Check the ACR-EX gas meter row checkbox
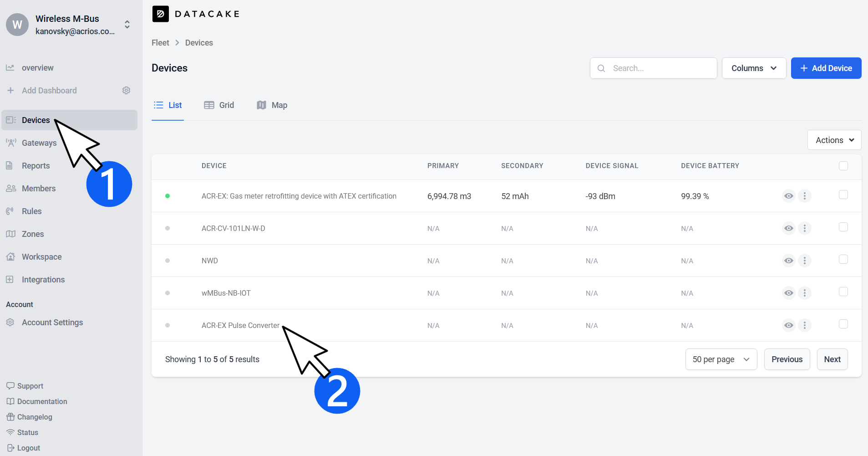 pyautogui.click(x=843, y=195)
